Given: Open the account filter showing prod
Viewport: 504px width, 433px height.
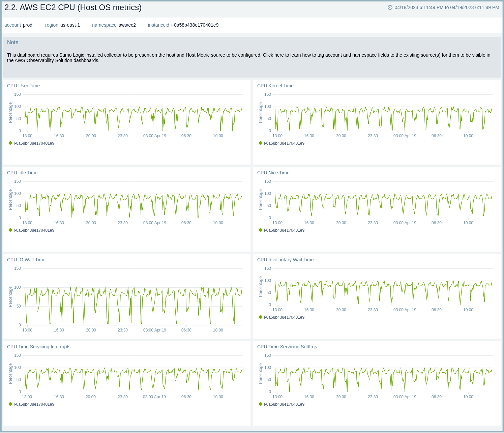Looking at the screenshot, I should click(31, 25).
